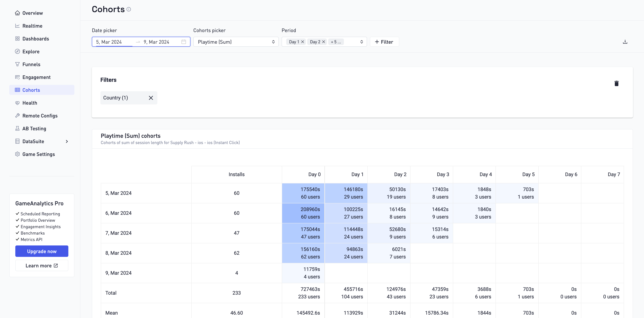644x318 pixels.
Task: Click the Upgrade now button
Action: pos(42,251)
